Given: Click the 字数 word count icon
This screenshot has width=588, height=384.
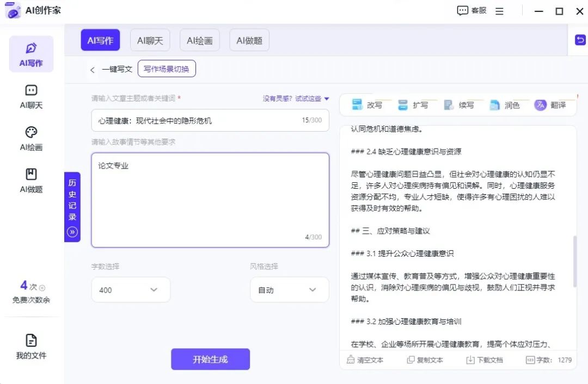Looking at the screenshot, I should [x=530, y=360].
